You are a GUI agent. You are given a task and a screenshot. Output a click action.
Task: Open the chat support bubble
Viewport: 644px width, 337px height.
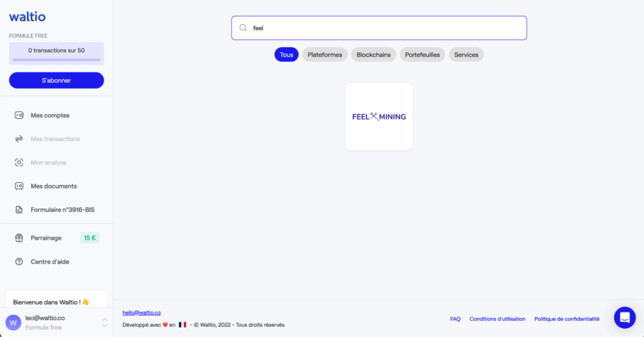point(625,318)
